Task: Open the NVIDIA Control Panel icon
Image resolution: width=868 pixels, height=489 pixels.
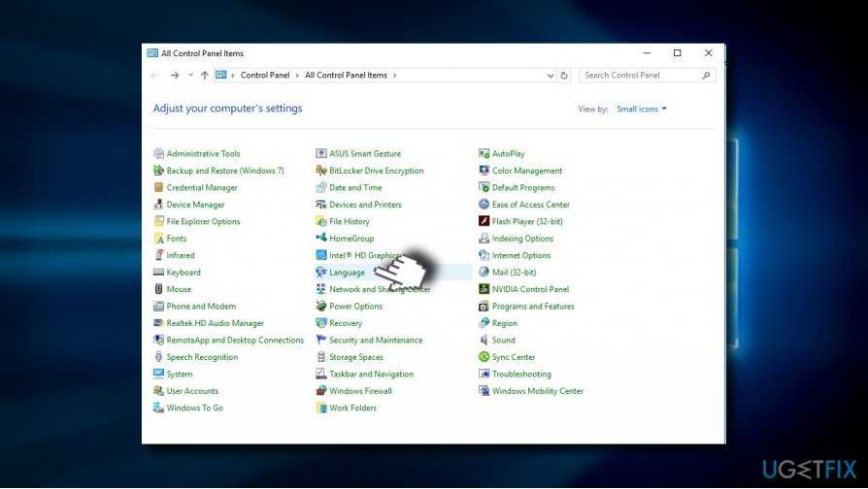Action: tap(484, 289)
